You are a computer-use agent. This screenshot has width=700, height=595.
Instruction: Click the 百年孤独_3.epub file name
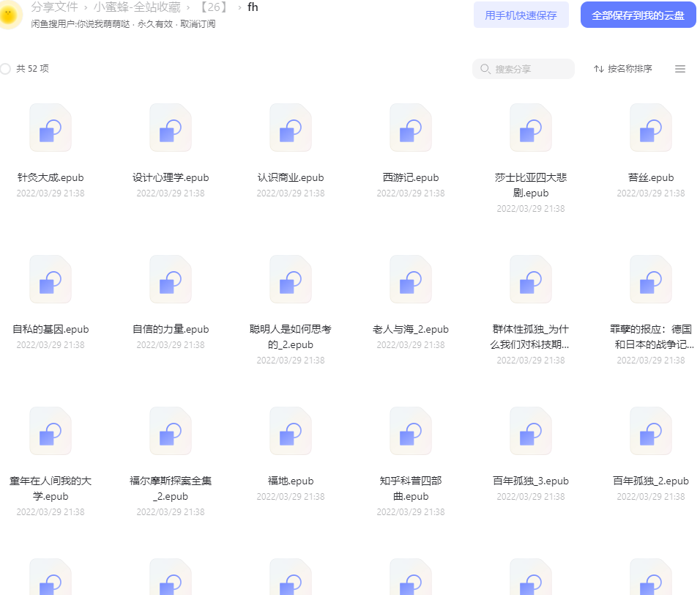coord(531,481)
